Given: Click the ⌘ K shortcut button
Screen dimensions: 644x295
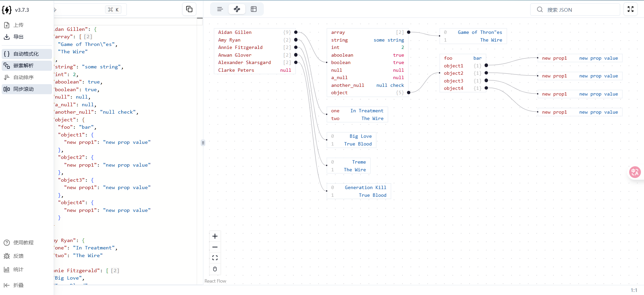Looking at the screenshot, I should click(113, 10).
